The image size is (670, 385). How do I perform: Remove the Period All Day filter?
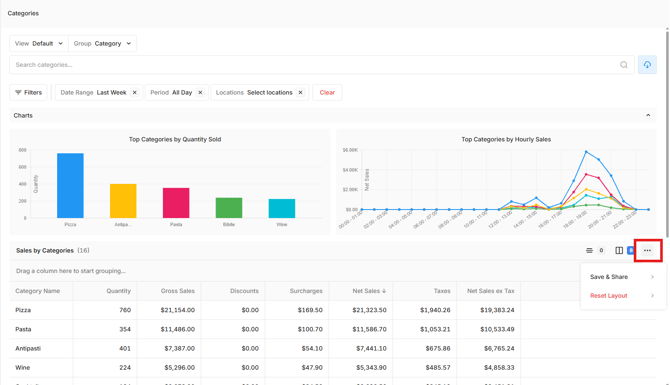[200, 92]
